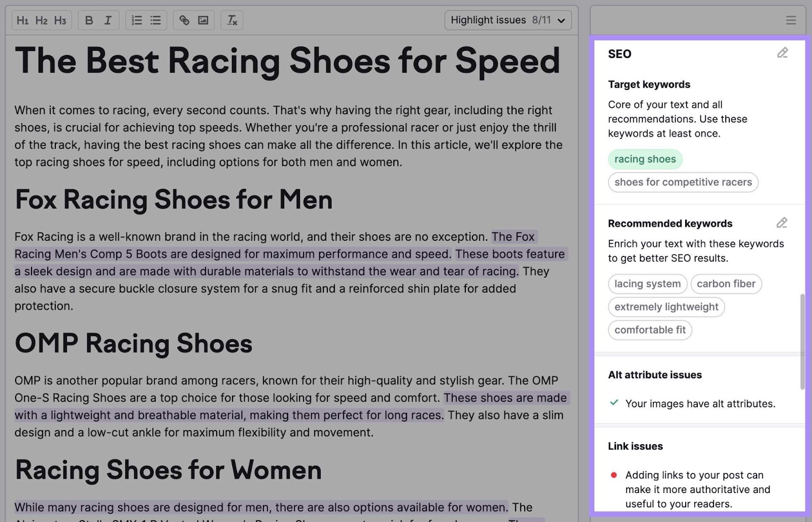This screenshot has height=522, width=812.
Task: Click the sidebar vertical scrollbar
Action: coord(802,341)
